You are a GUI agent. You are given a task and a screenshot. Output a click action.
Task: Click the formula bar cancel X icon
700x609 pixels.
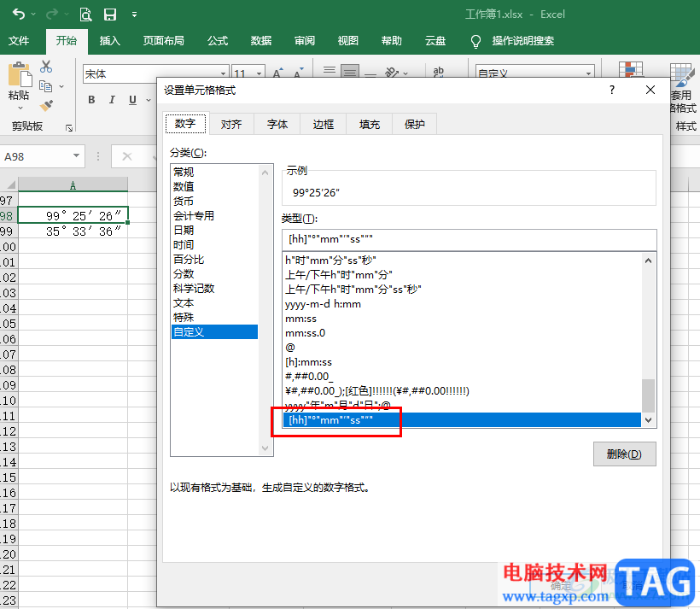coord(127,156)
